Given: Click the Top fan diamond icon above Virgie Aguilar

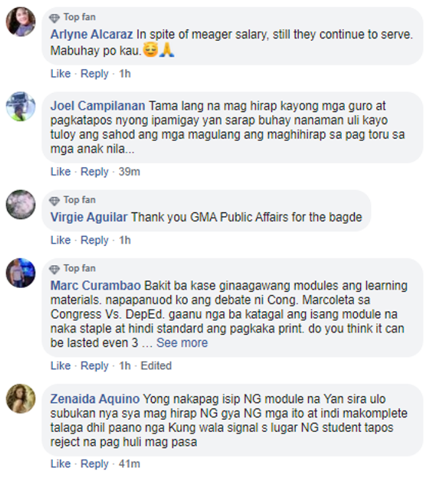Looking at the screenshot, I should 54,201.
